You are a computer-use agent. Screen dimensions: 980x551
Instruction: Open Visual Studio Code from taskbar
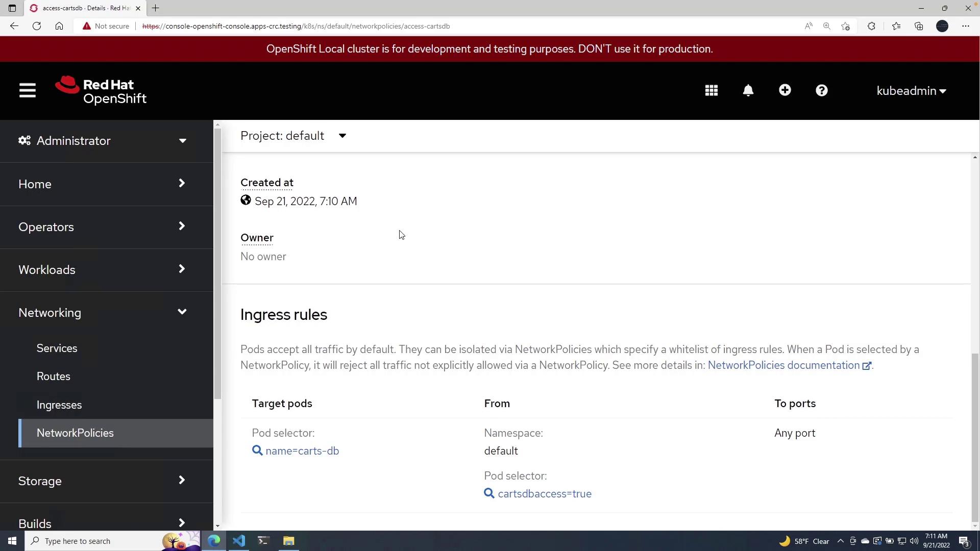pos(238,541)
